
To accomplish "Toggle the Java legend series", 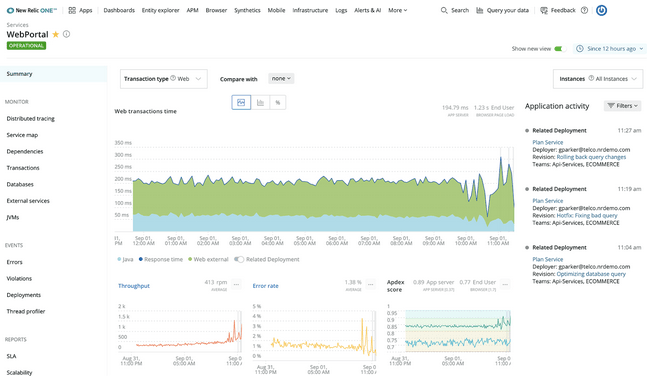I will [x=125, y=259].
